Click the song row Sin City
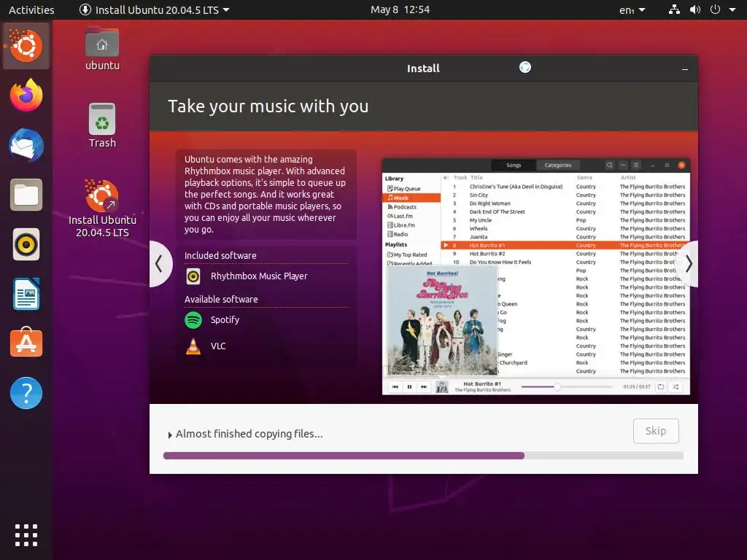747x560 pixels. coord(565,195)
